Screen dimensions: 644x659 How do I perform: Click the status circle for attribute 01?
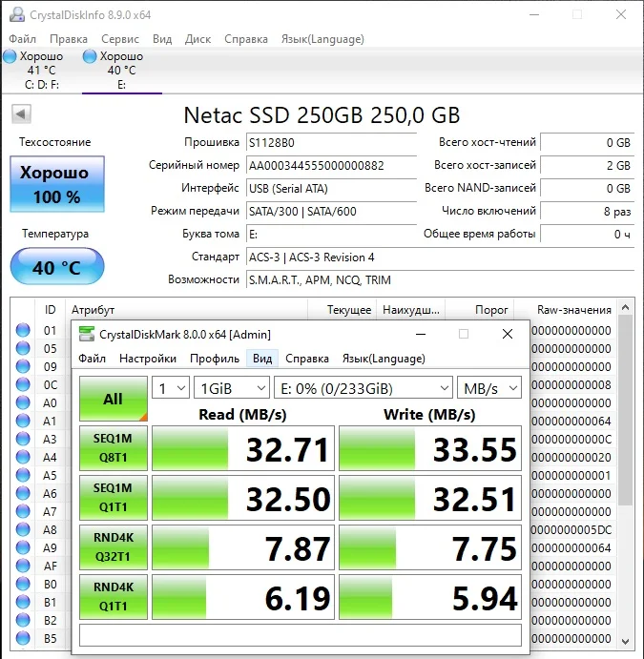coord(23,330)
